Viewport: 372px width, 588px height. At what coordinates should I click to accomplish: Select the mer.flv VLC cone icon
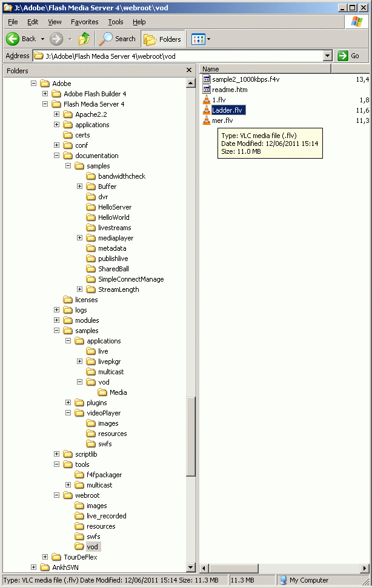[207, 121]
